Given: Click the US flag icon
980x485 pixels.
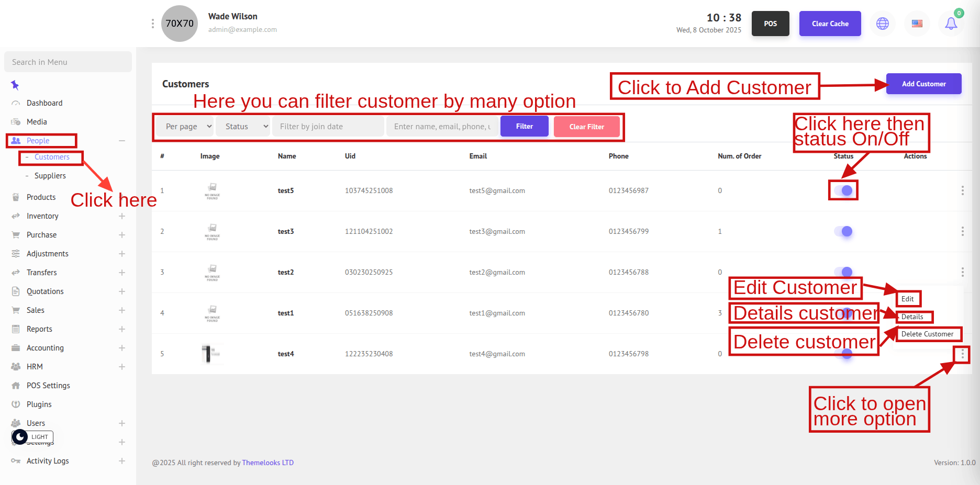Looking at the screenshot, I should pos(917,24).
